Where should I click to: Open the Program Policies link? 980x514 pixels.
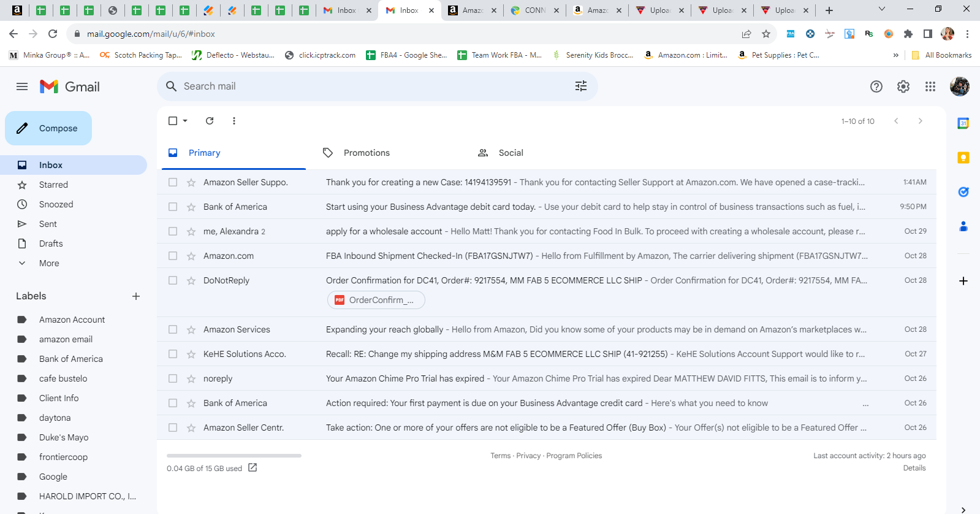(574, 456)
